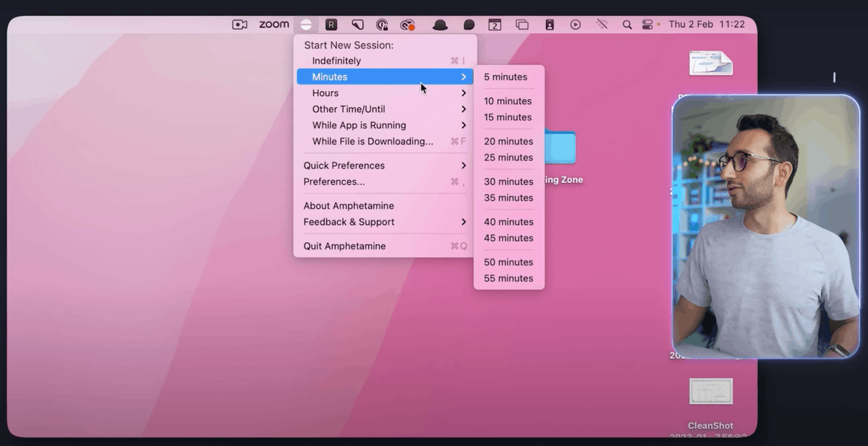Image resolution: width=868 pixels, height=446 pixels.
Task: Open the calendar icon showing 2
Action: click(x=495, y=25)
